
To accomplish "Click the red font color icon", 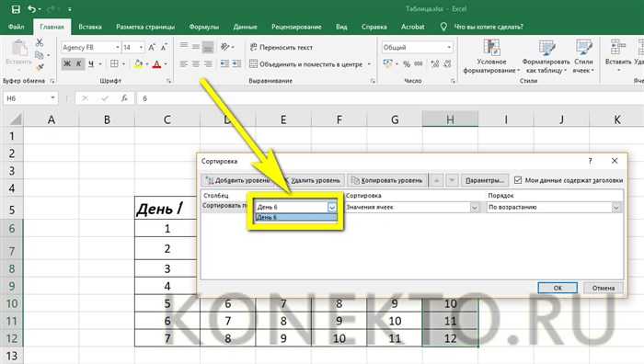I will coord(156,64).
